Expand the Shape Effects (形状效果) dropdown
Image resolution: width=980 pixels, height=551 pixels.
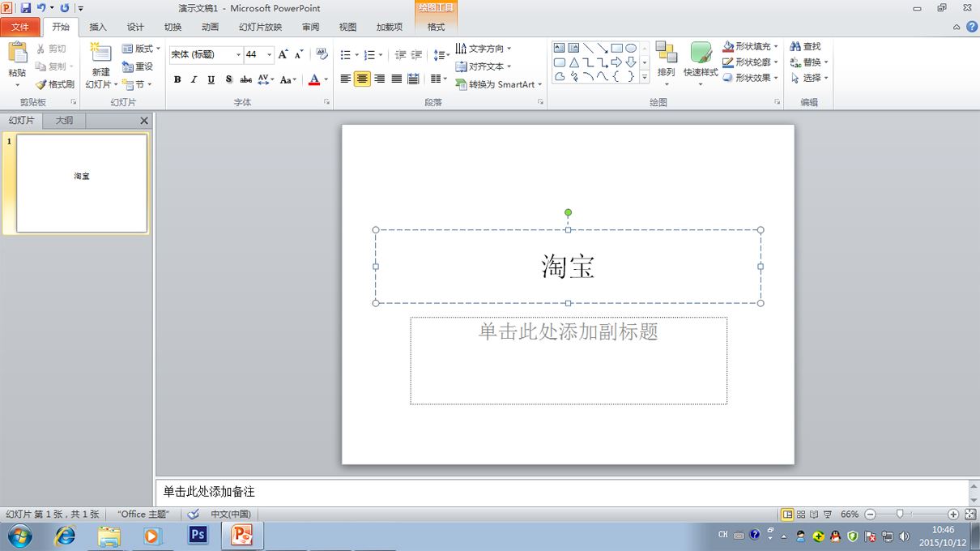pos(775,78)
